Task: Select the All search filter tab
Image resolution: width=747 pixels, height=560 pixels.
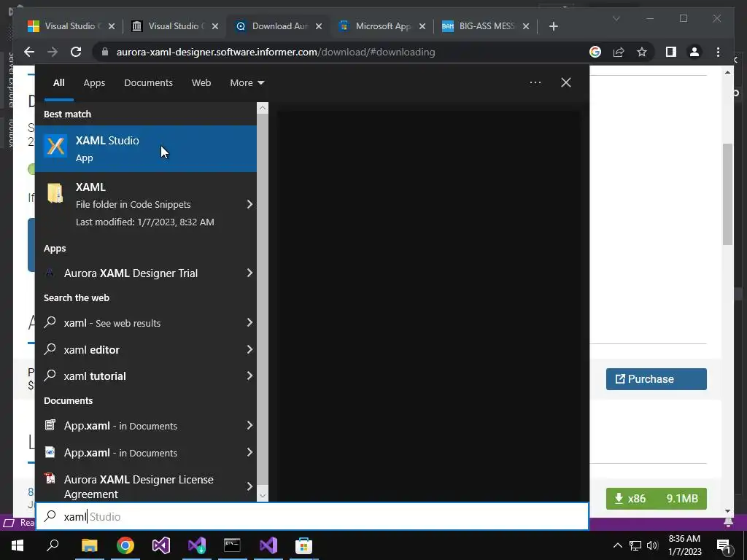Action: (x=58, y=82)
